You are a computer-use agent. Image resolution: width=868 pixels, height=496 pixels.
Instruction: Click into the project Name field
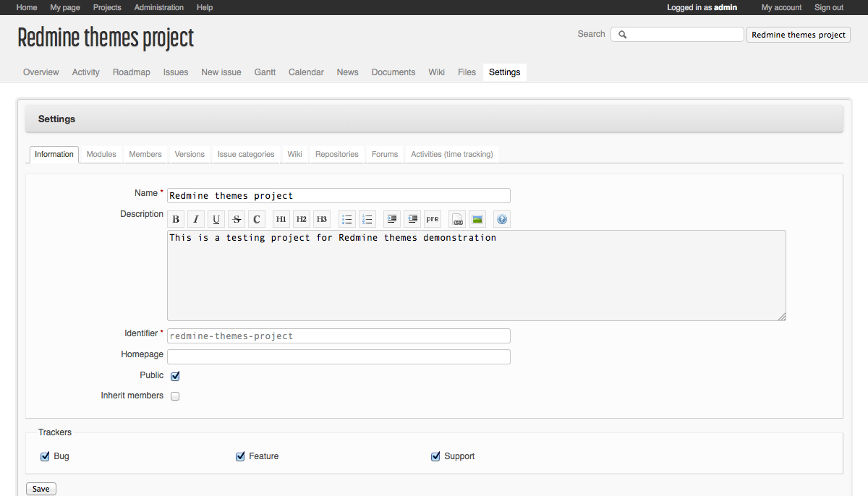(339, 195)
